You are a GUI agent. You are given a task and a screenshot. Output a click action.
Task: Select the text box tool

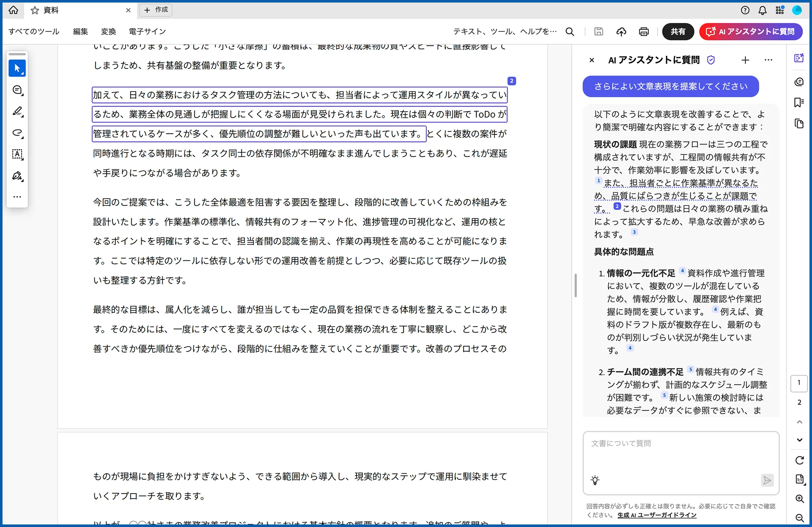[x=17, y=154]
